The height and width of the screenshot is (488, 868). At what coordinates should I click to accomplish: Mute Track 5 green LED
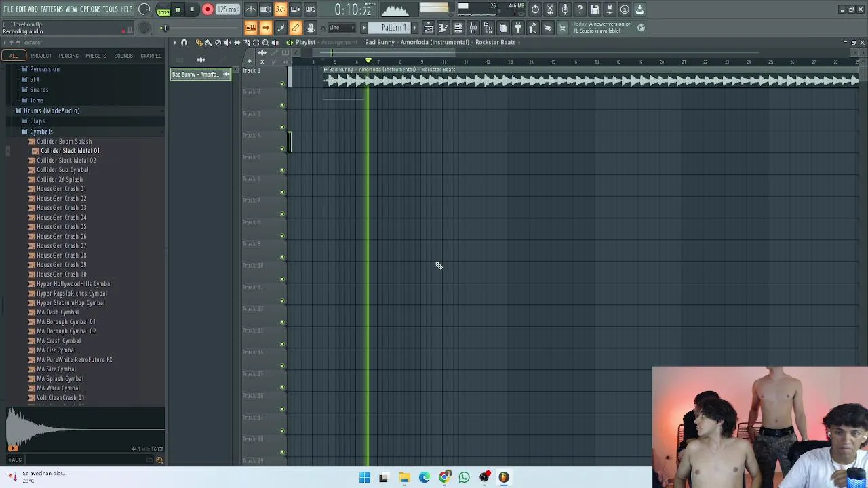pos(282,171)
